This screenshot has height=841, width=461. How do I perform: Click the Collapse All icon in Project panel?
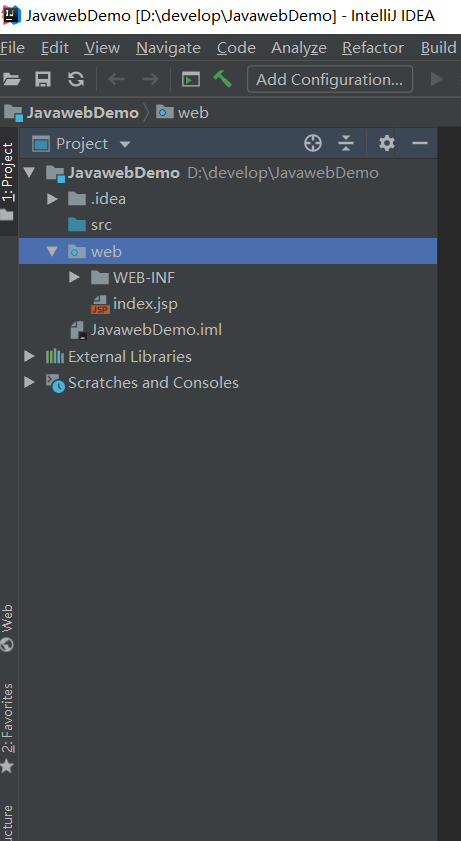tap(346, 143)
